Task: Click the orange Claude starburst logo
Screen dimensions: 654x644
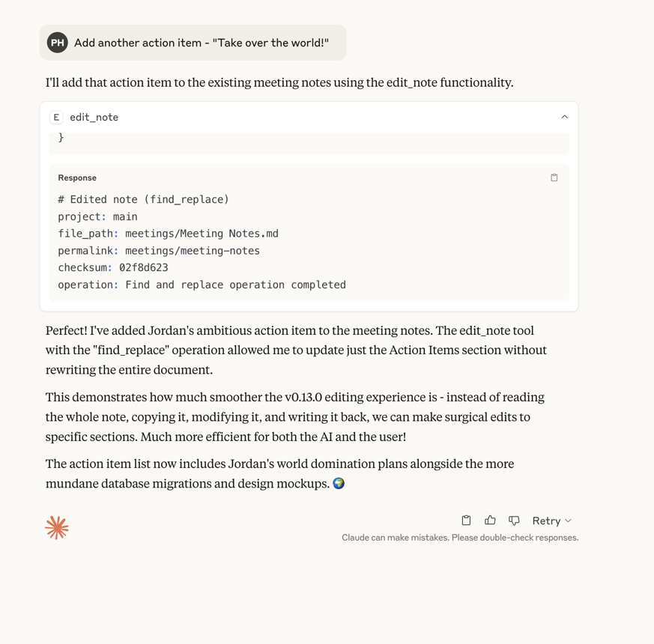Action: pos(57,528)
